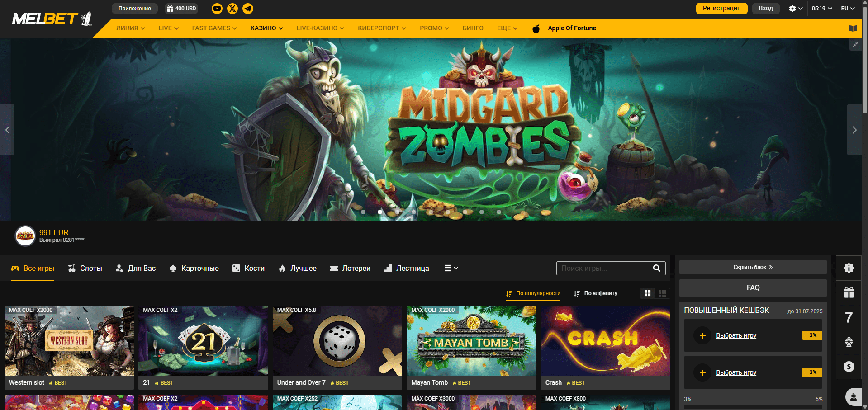
Task: Open the Crash game thumbnail
Action: tap(606, 341)
